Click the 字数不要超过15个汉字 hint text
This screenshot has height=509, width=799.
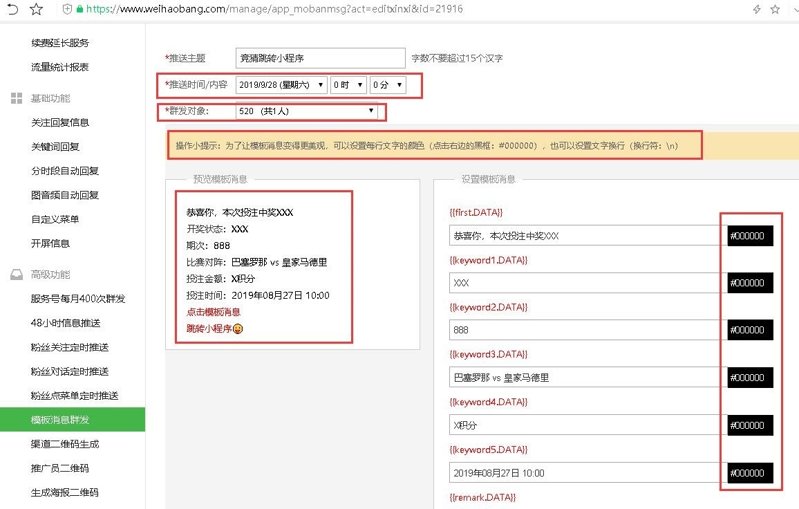coord(457,59)
